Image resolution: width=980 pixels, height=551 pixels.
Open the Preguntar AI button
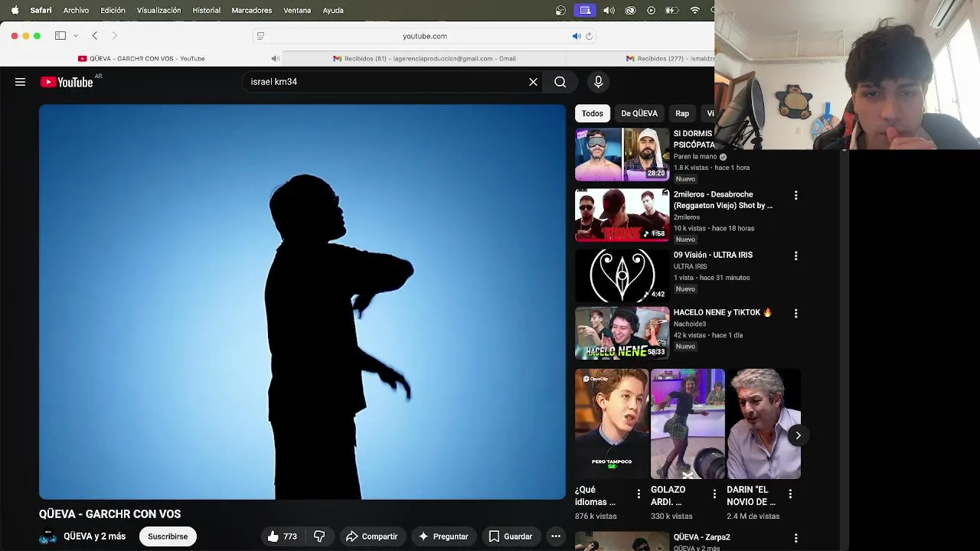(x=443, y=536)
